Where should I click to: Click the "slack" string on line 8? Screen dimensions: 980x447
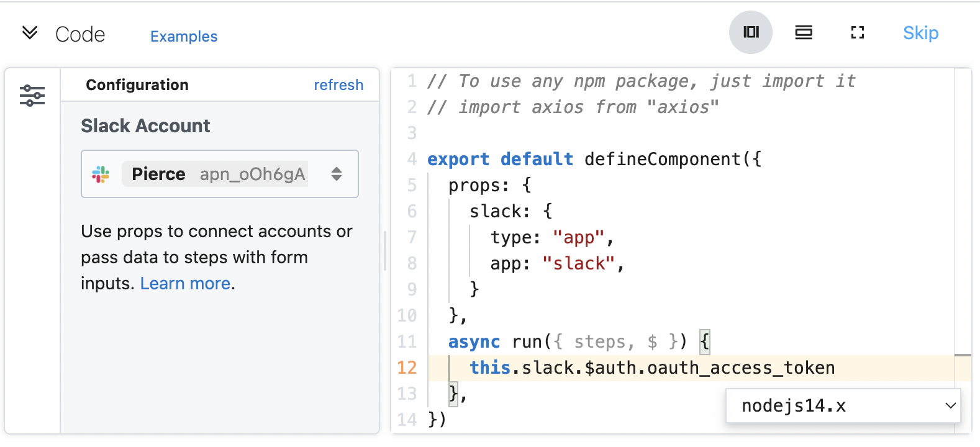(578, 264)
